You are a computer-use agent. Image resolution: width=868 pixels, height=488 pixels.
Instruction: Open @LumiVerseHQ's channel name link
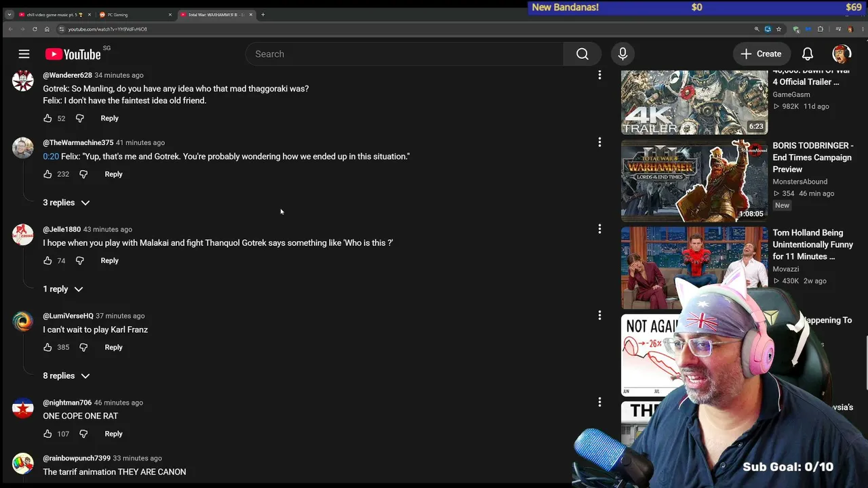pos(68,316)
